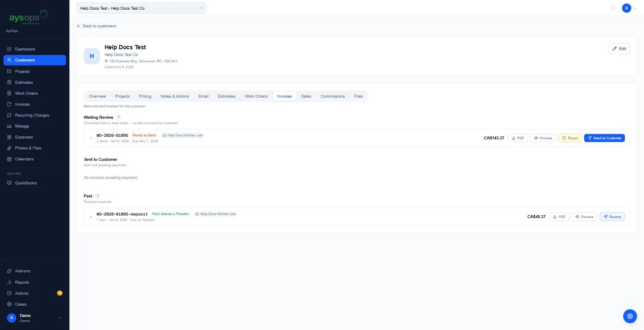Click the Revert button

pos(570,138)
